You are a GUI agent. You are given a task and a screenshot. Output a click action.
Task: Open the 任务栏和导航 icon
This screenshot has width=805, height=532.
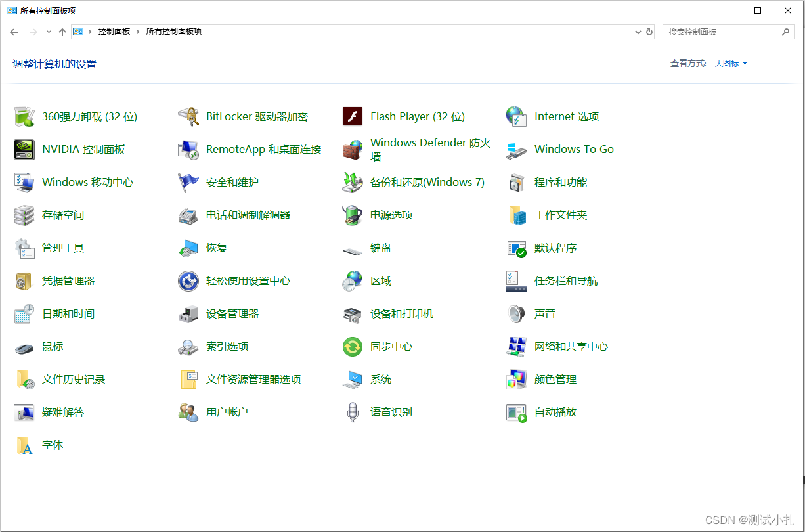[x=517, y=280]
